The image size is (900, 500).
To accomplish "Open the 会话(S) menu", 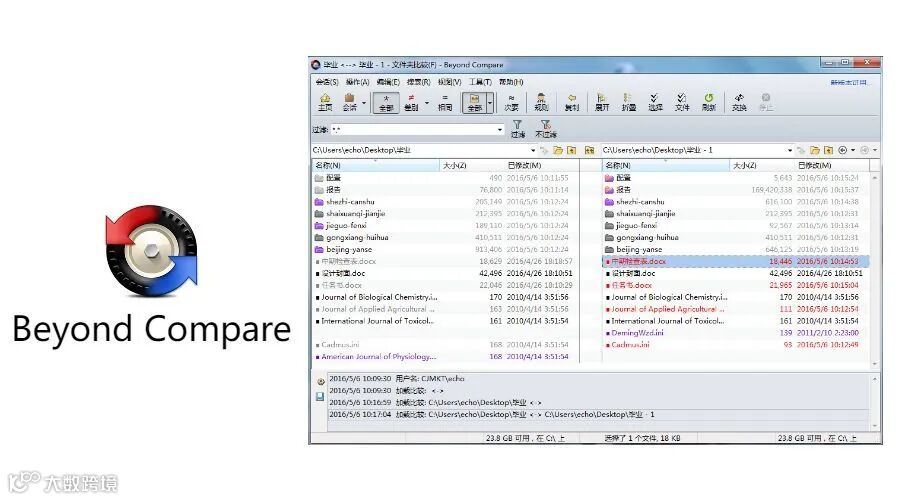I will (327, 82).
